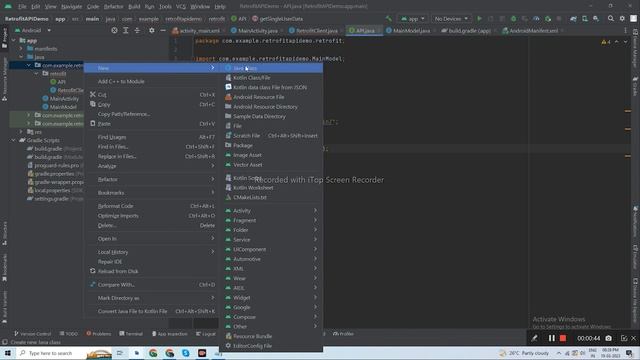Choose Add C++ to Module
640x360 pixels.
point(151,82)
